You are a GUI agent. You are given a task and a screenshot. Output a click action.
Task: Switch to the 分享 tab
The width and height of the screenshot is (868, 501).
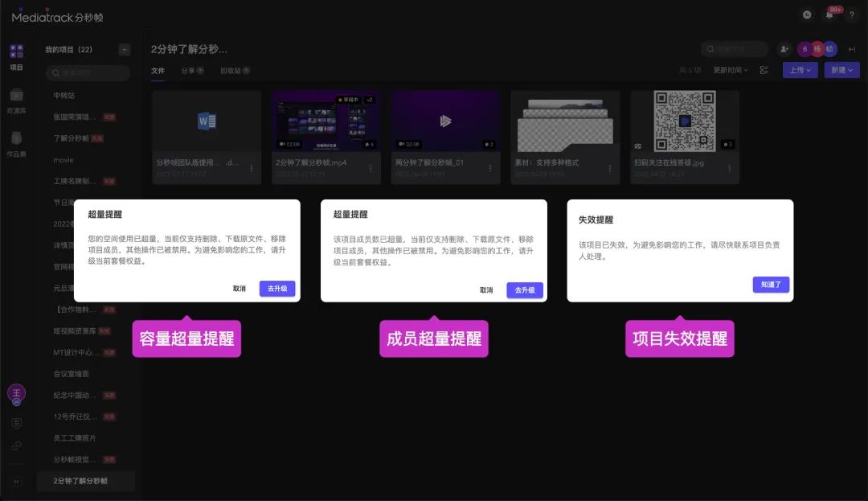191,71
